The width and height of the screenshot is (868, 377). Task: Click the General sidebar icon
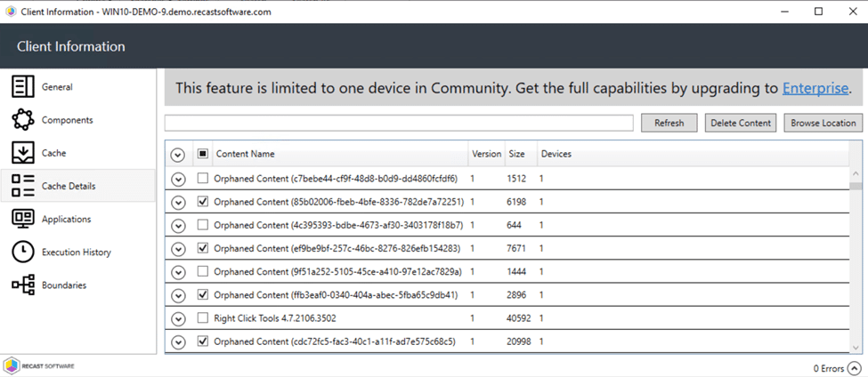22,87
